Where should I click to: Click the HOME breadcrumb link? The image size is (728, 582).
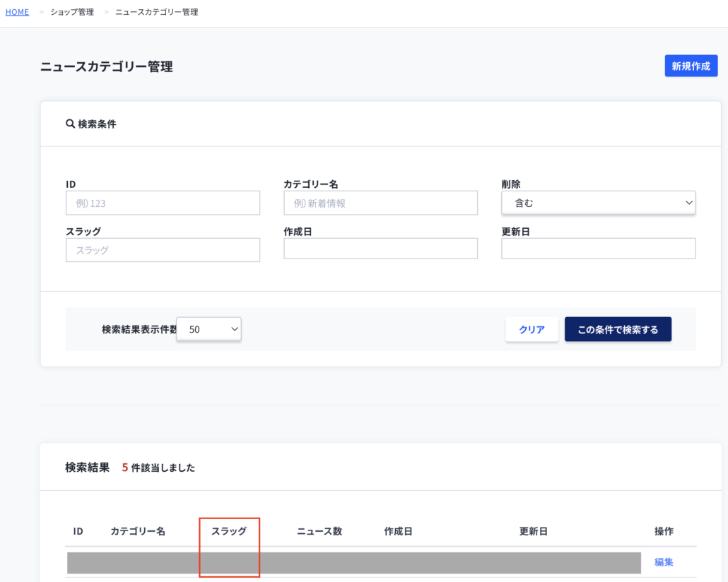pos(17,12)
